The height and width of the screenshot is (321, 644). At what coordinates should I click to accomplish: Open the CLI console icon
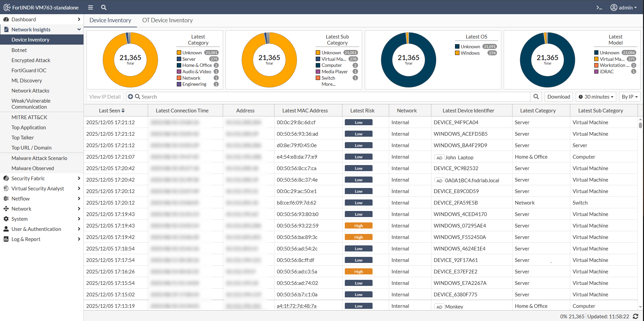click(x=599, y=7)
